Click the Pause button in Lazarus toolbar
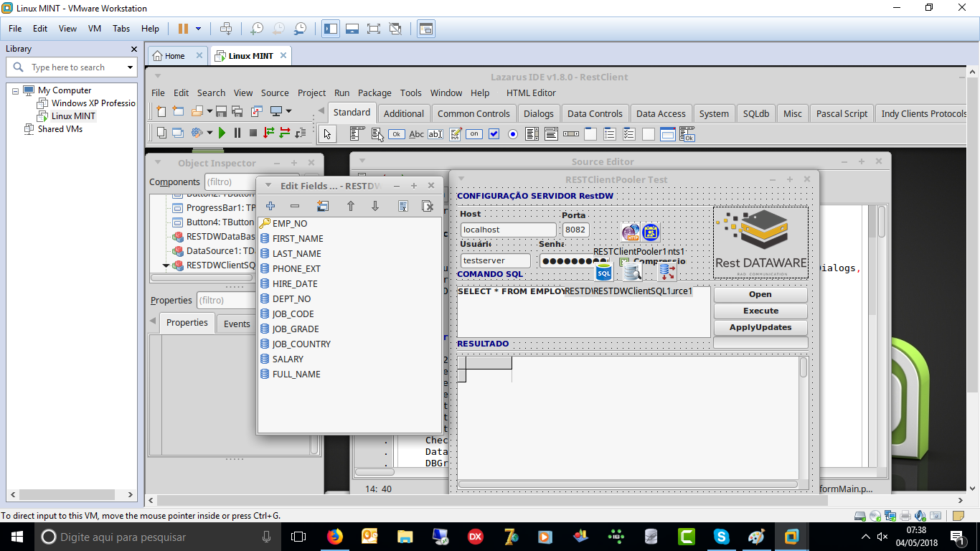Viewport: 980px width, 551px height. click(237, 133)
